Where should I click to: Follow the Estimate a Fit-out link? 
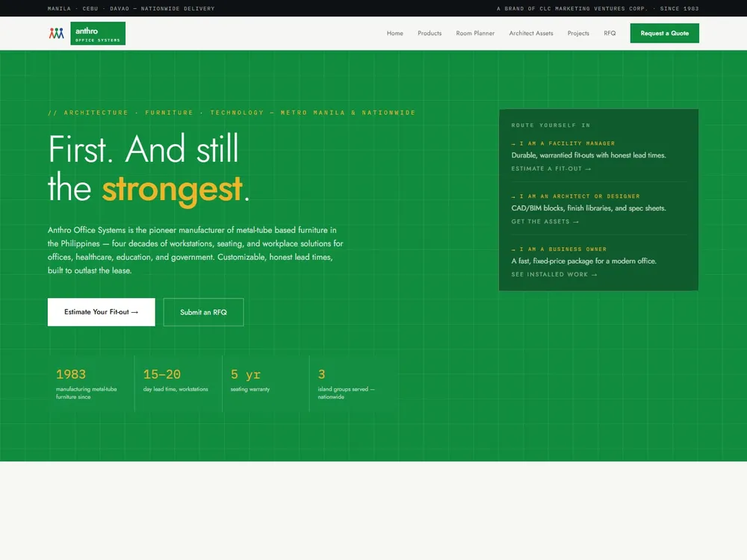(551, 169)
